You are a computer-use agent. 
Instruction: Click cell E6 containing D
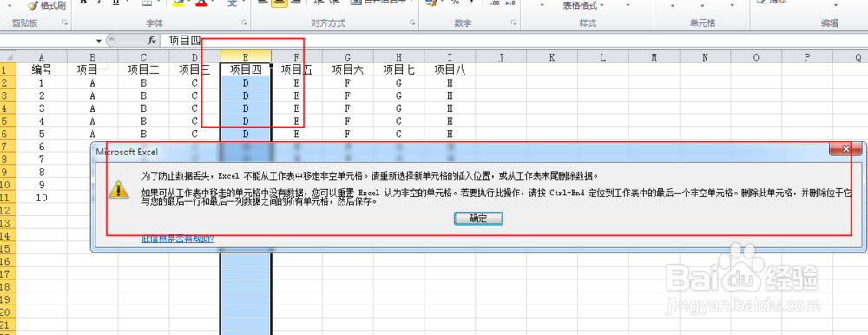pyautogui.click(x=246, y=134)
